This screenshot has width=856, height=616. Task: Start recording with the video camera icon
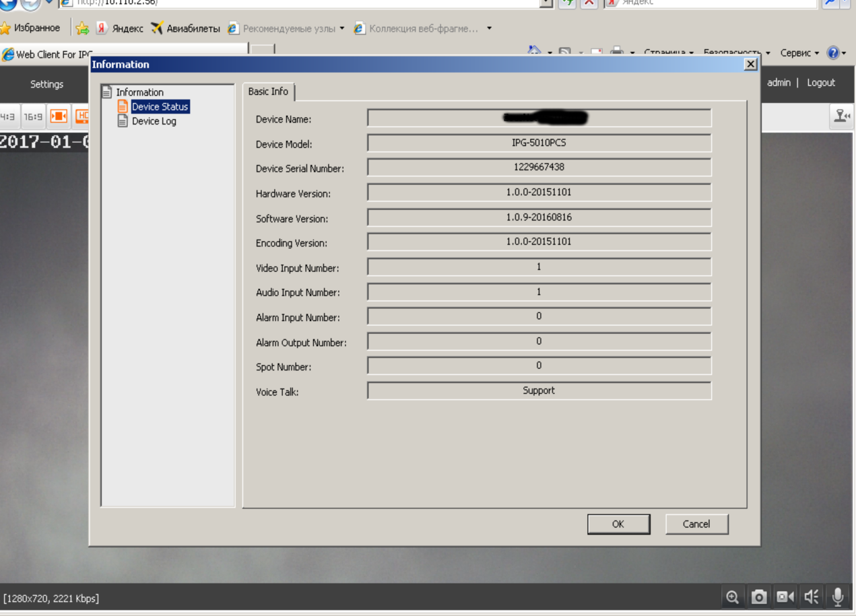785,596
